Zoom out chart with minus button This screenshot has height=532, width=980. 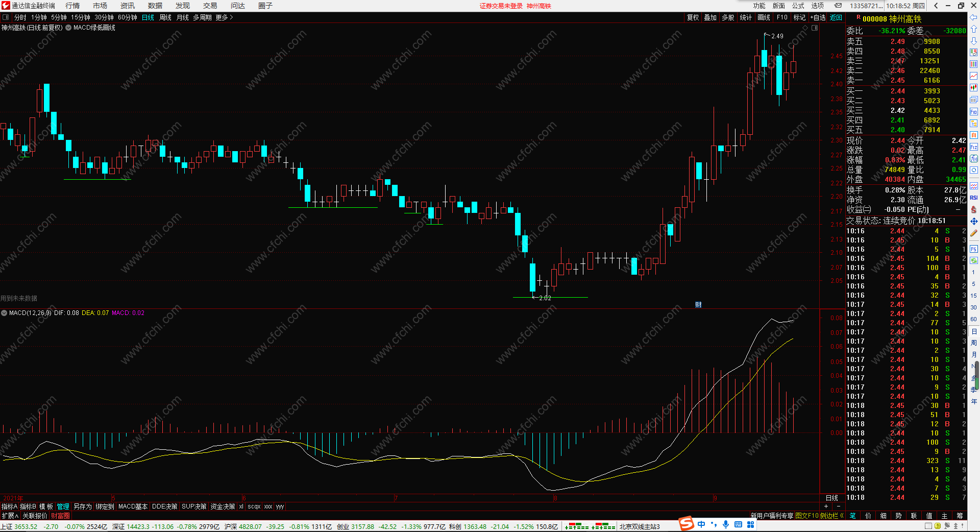[839, 506]
